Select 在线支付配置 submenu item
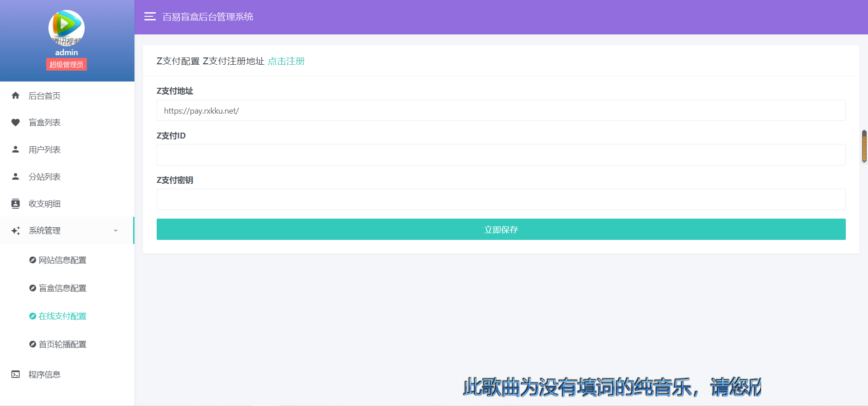868x406 pixels. click(62, 316)
